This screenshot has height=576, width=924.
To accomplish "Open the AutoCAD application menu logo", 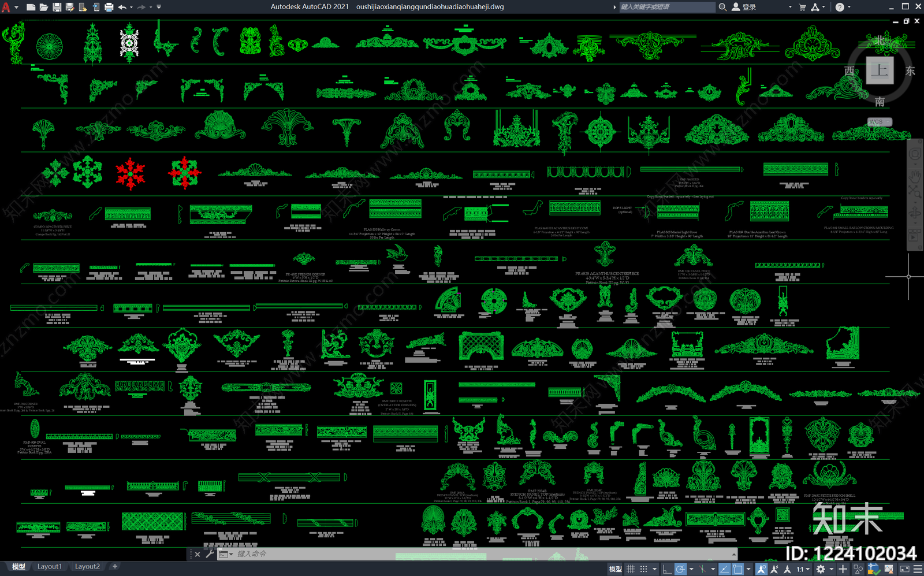I will pos(6,7).
